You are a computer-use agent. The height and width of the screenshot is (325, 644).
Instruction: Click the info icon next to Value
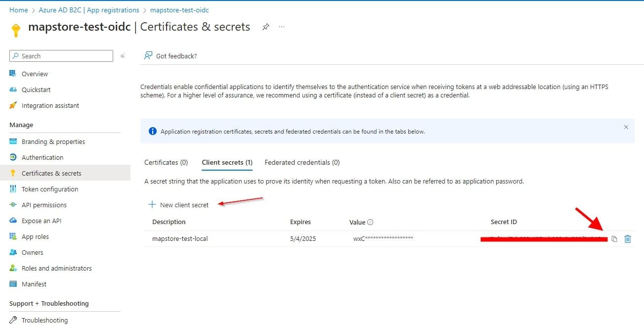[370, 222]
